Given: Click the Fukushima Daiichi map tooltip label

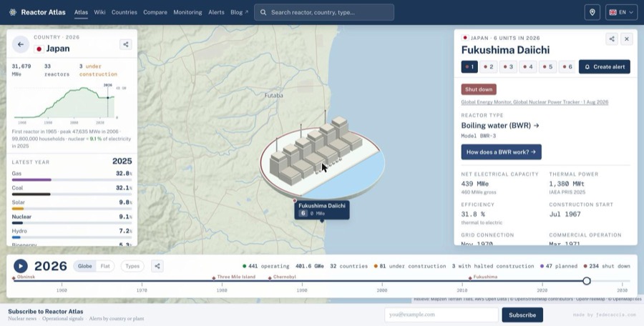Looking at the screenshot, I should pos(322,209).
